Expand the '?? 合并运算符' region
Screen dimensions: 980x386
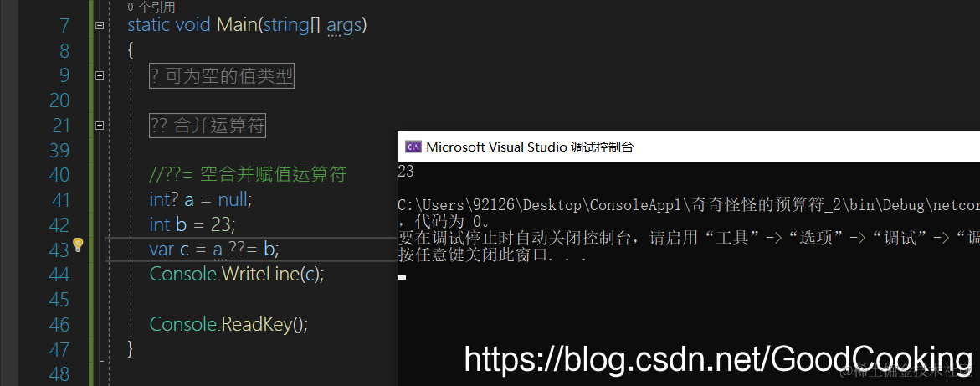pyautogui.click(x=99, y=126)
